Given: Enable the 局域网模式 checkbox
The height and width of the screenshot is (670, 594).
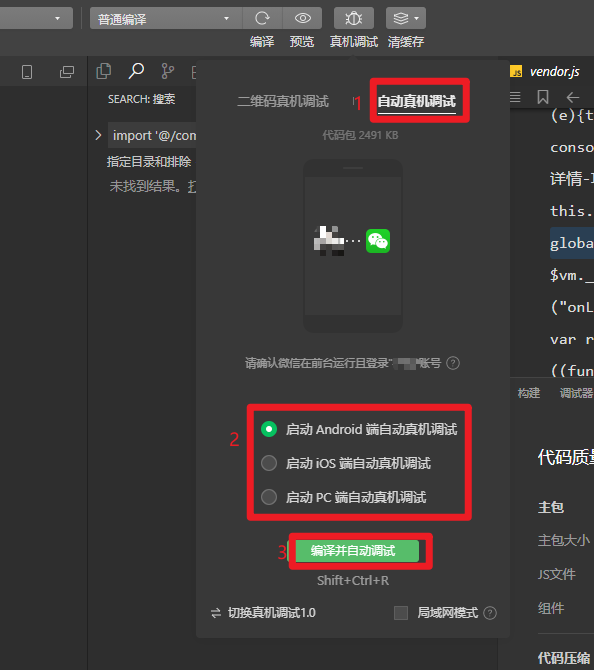Looking at the screenshot, I should [401, 613].
